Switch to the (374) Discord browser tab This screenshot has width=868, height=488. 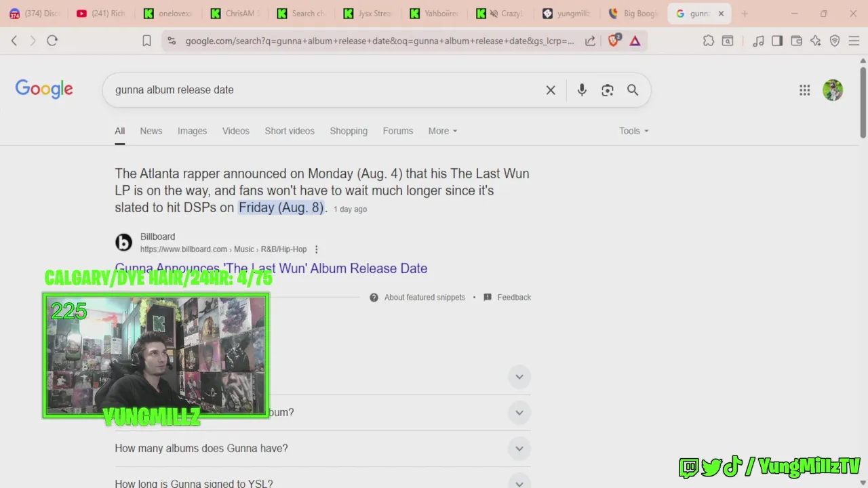click(x=34, y=14)
